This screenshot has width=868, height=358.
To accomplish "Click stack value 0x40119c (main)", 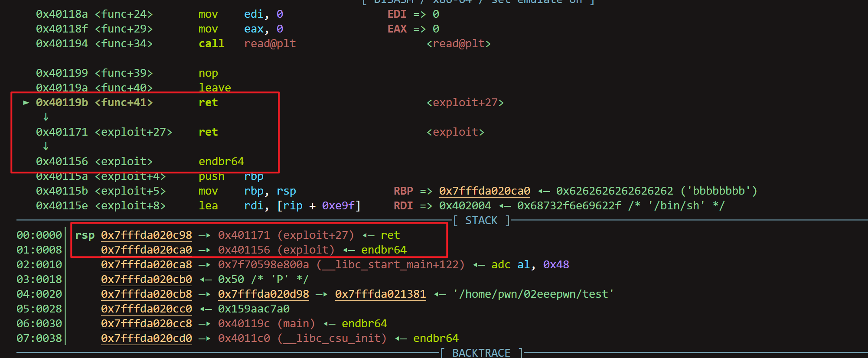I will (x=267, y=324).
